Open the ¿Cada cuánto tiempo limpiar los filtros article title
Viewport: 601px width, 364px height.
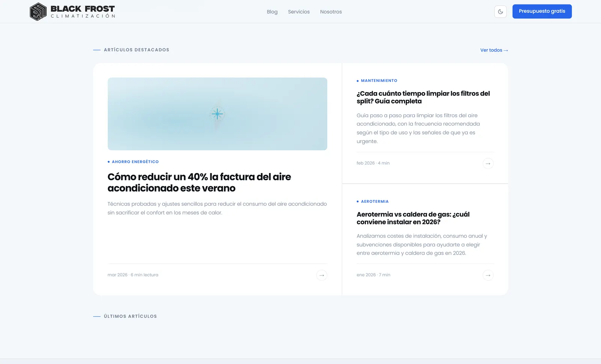tap(423, 97)
